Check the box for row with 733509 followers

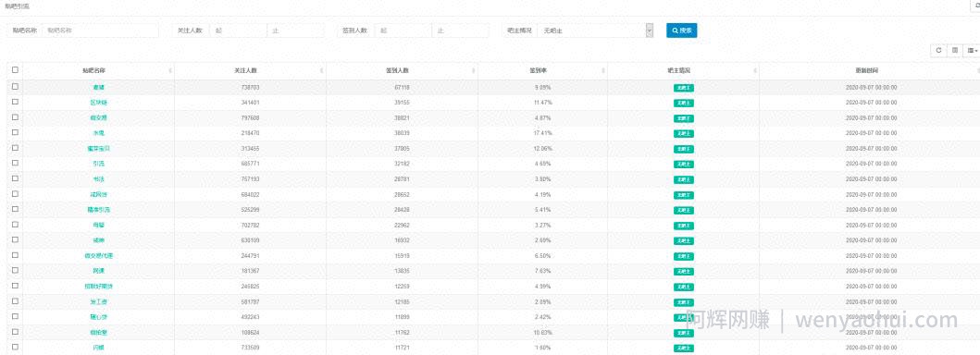click(x=15, y=347)
